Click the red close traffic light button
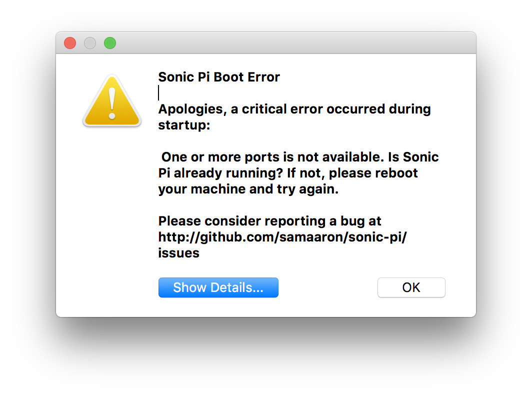532x397 pixels. point(69,43)
